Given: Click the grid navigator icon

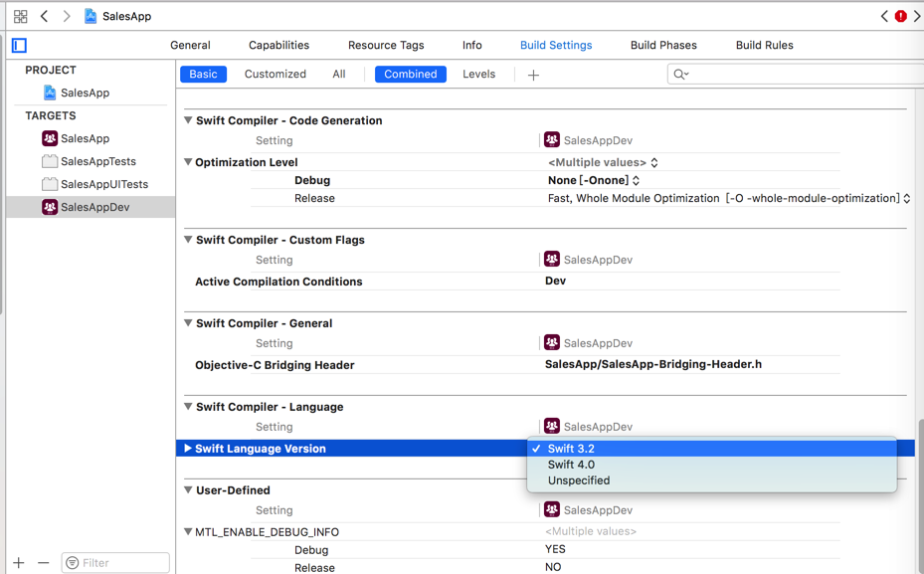Looking at the screenshot, I should [20, 17].
